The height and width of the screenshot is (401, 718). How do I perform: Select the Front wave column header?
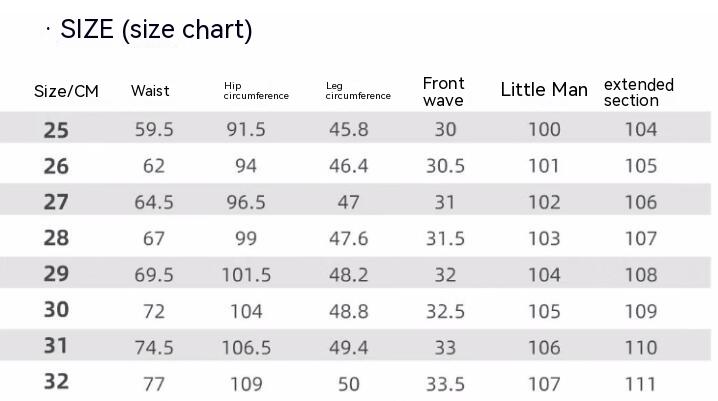(x=444, y=91)
